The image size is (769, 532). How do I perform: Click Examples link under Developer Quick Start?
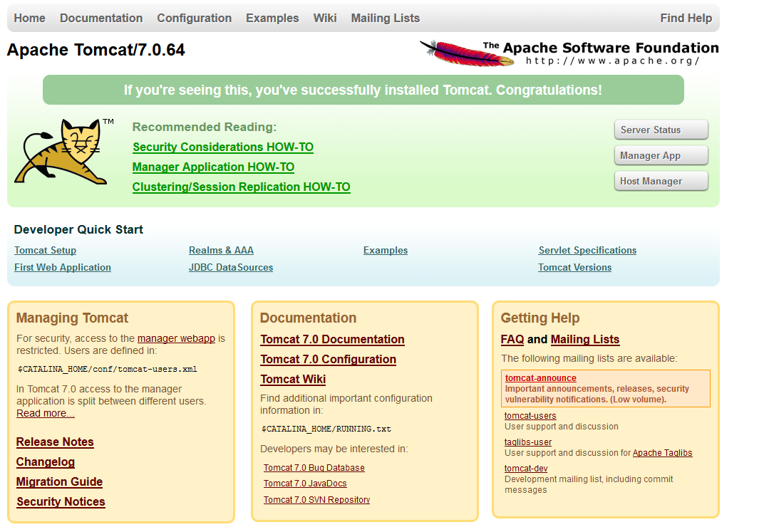(x=386, y=250)
